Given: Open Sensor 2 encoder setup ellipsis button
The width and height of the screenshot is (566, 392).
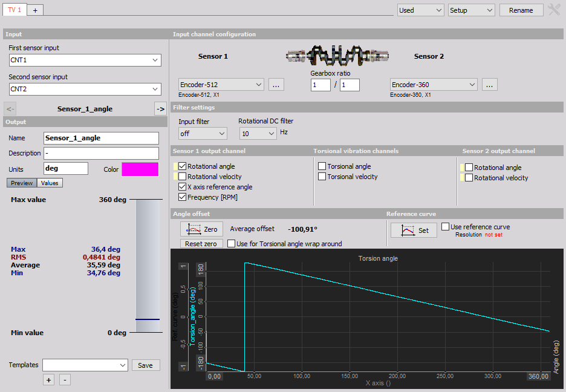Looking at the screenshot, I should coord(489,85).
